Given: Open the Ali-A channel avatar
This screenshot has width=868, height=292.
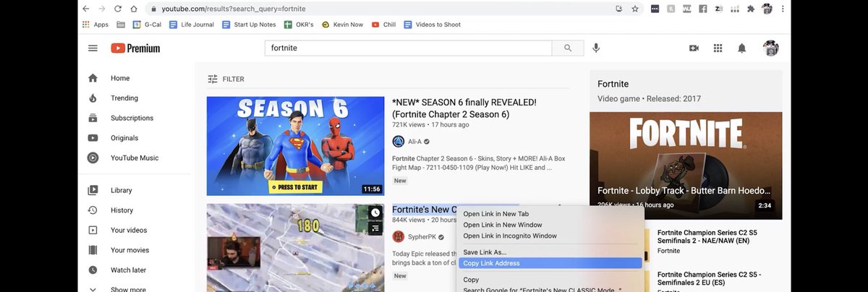Looking at the screenshot, I should pyautogui.click(x=398, y=142).
